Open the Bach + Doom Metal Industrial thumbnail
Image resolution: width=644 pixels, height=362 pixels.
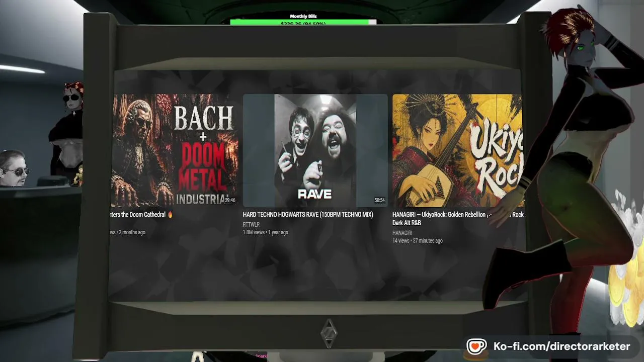(x=175, y=150)
